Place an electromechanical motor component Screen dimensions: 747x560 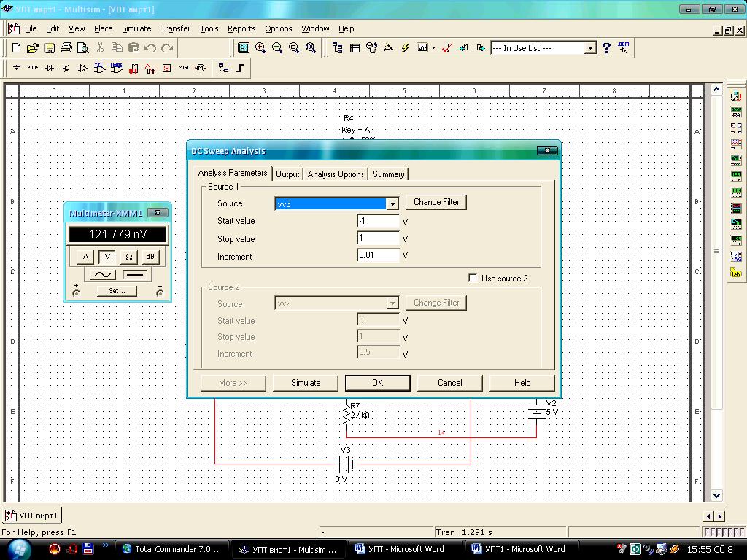(201, 68)
